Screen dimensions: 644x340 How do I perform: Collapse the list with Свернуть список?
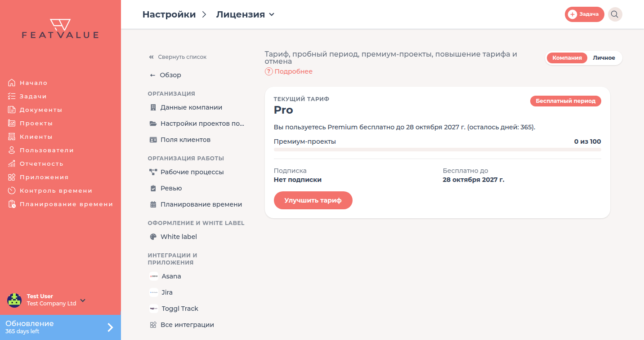(x=178, y=57)
